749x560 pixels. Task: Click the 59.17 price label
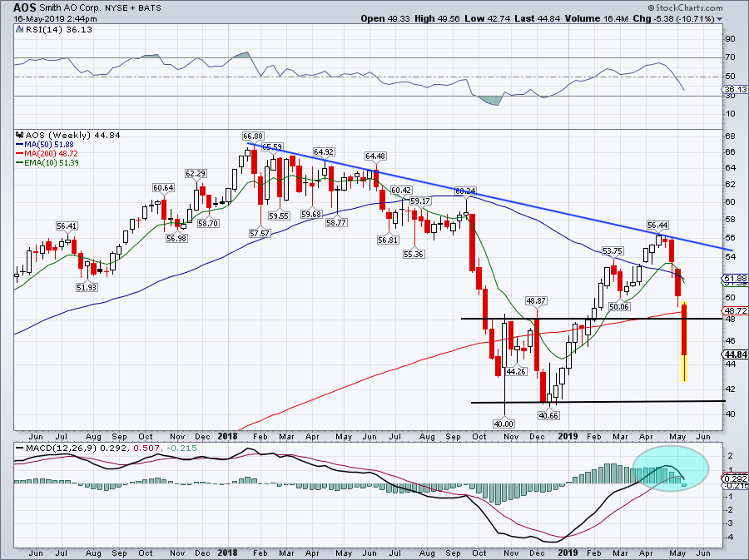(x=420, y=201)
